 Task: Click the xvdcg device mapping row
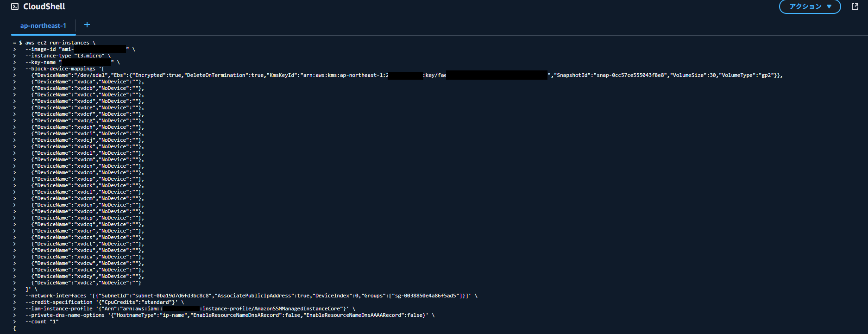pos(88,120)
